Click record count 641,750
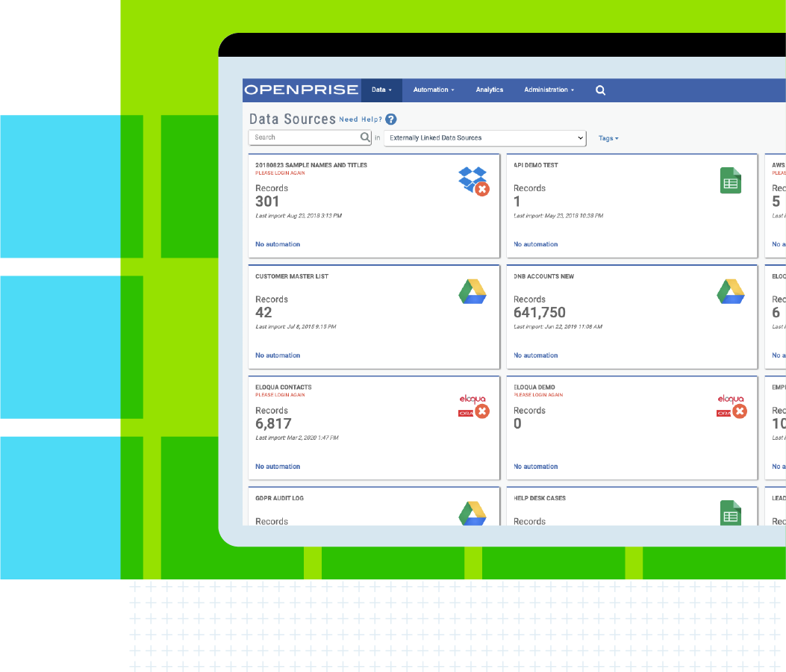Screen dimensions: 786x672 click(540, 313)
